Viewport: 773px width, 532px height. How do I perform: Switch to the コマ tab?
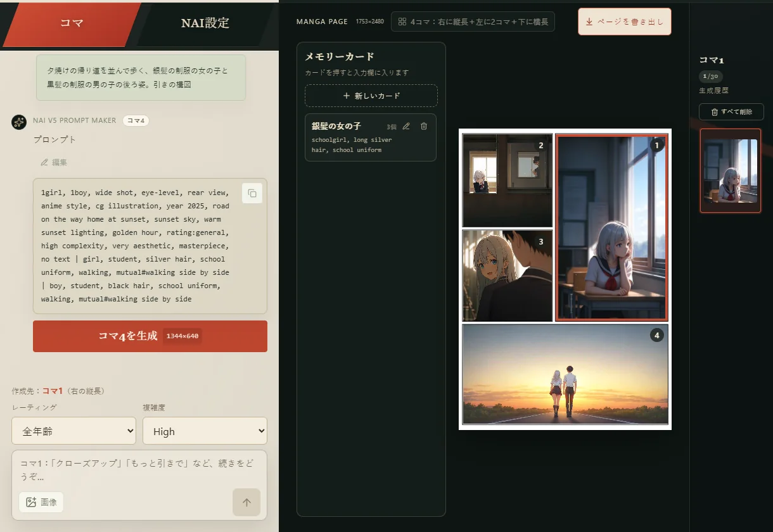[71, 24]
